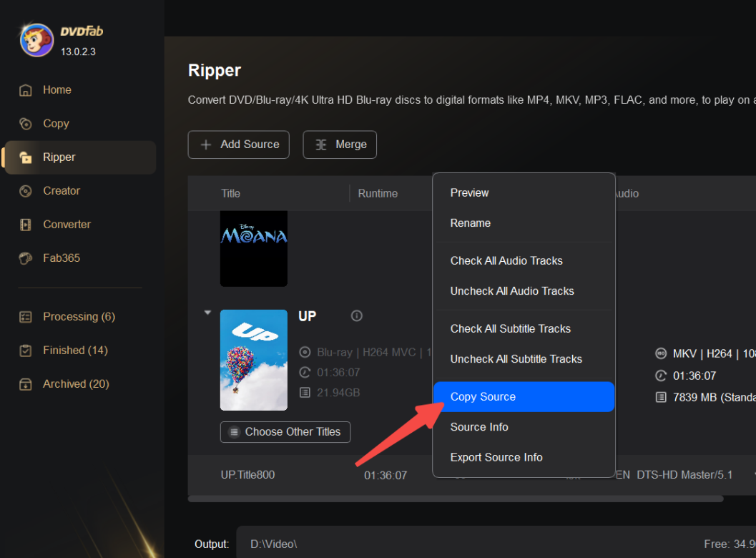The width and height of the screenshot is (756, 558).
Task: Choose Preview from the context menu
Action: (469, 193)
